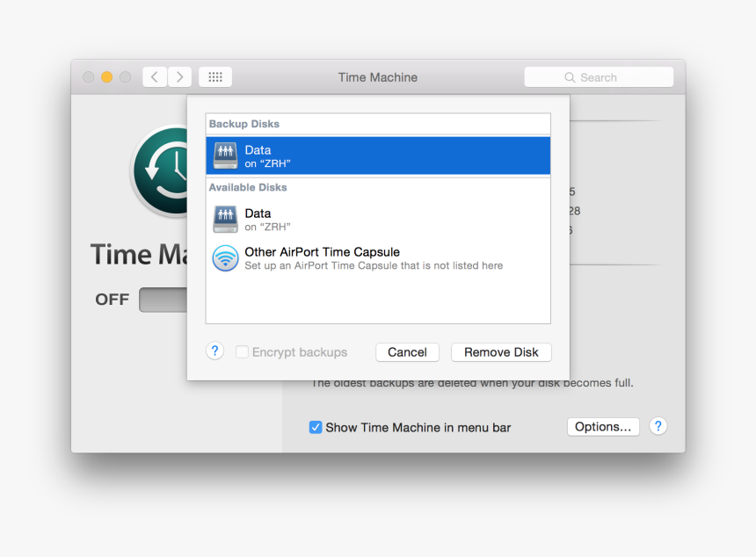756x557 pixels.
Task: Click the magnifier icon in the search field
Action: click(570, 77)
